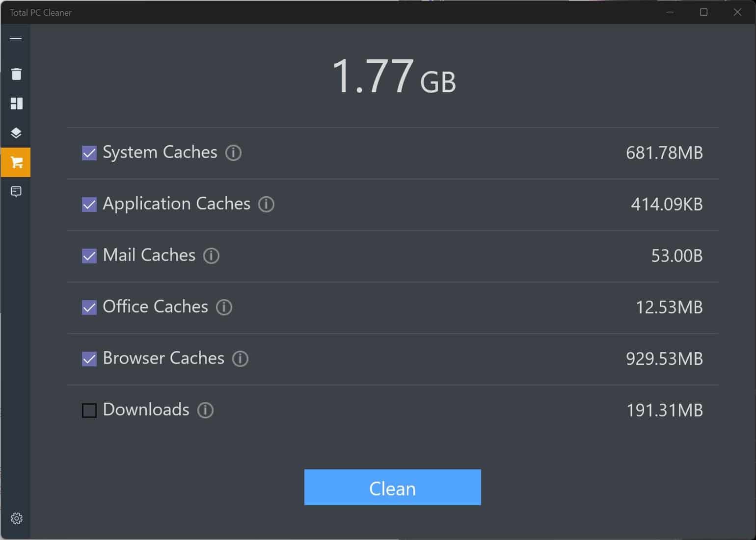Open the dashboard tiles sidebar icon
The height and width of the screenshot is (540, 756).
coord(16,103)
